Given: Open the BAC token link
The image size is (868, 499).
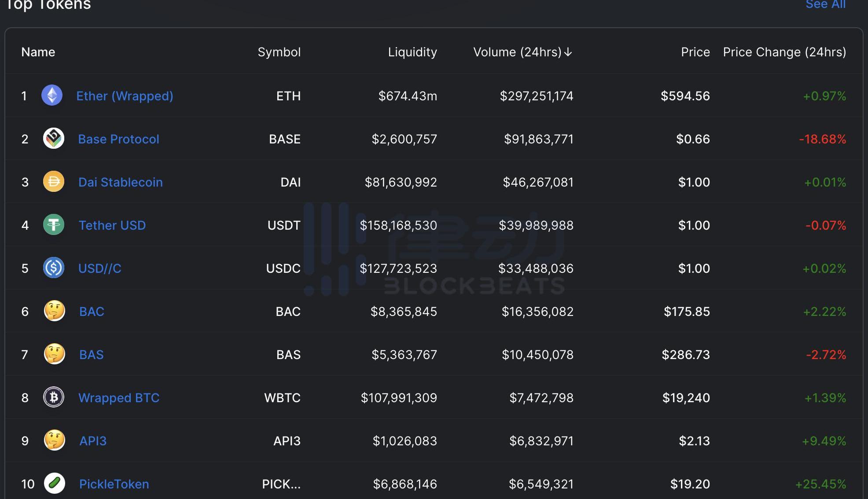Looking at the screenshot, I should tap(92, 312).
